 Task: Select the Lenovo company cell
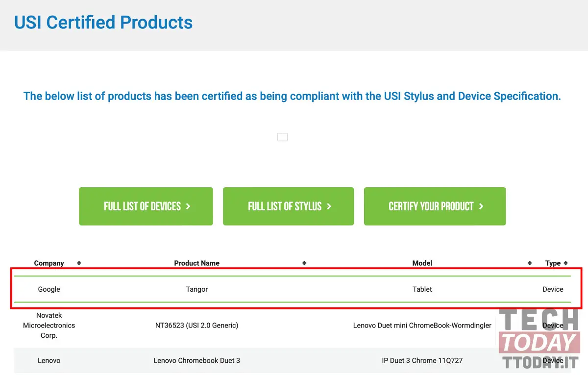[49, 361]
